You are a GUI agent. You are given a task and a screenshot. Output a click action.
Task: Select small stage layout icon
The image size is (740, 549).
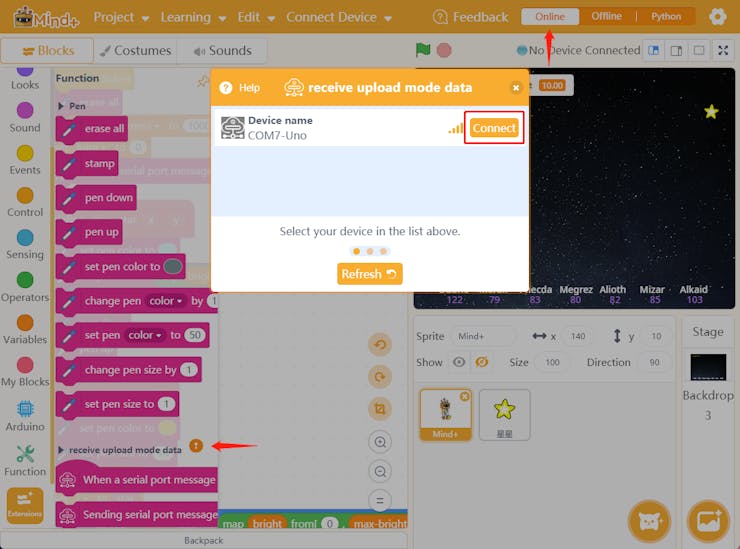pos(654,51)
